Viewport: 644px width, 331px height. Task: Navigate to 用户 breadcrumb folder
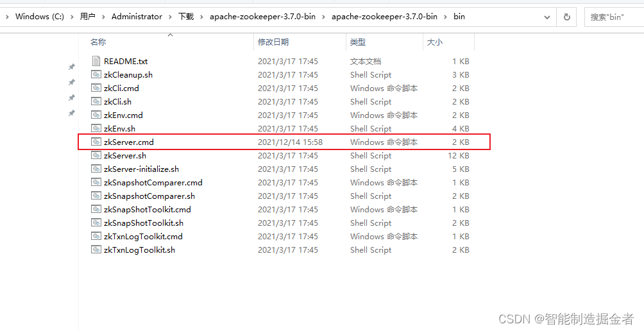[x=87, y=17]
